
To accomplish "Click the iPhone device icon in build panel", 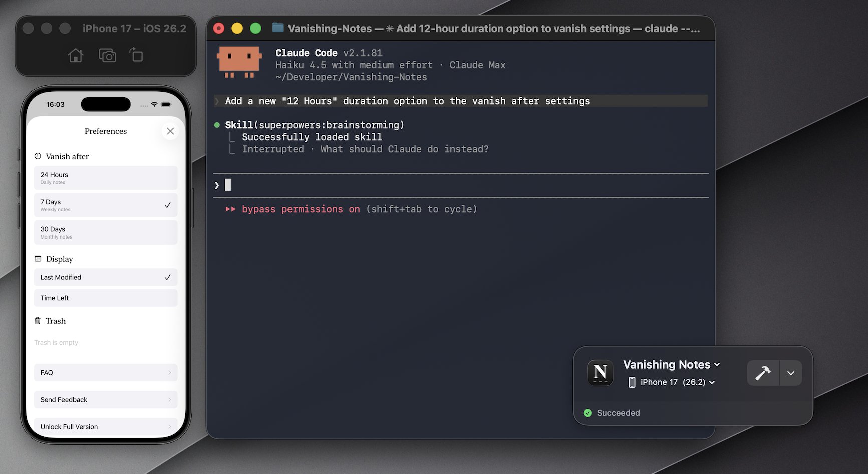I will tap(632, 382).
